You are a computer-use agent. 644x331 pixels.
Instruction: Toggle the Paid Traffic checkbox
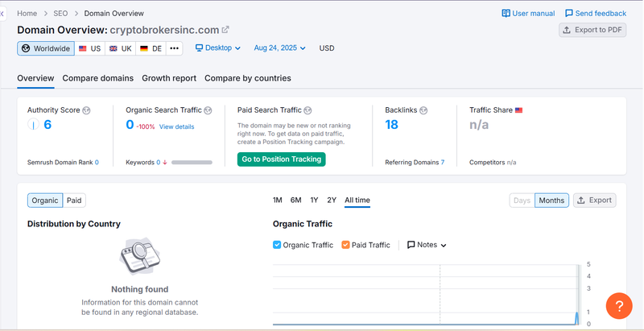[345, 245]
